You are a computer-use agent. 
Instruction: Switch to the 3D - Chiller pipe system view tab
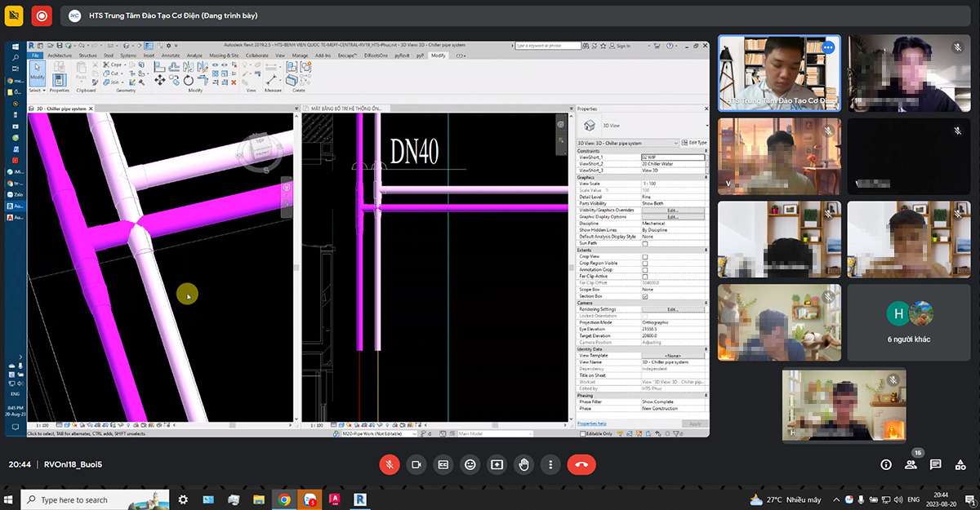[62, 109]
